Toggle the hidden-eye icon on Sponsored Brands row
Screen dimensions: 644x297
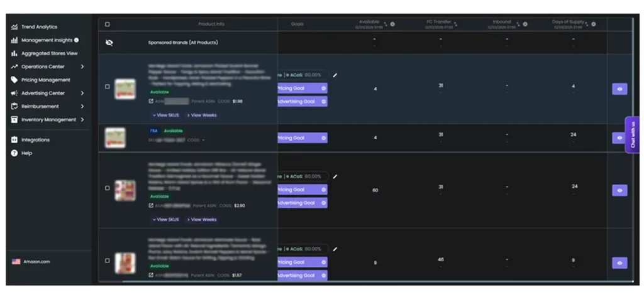(109, 43)
